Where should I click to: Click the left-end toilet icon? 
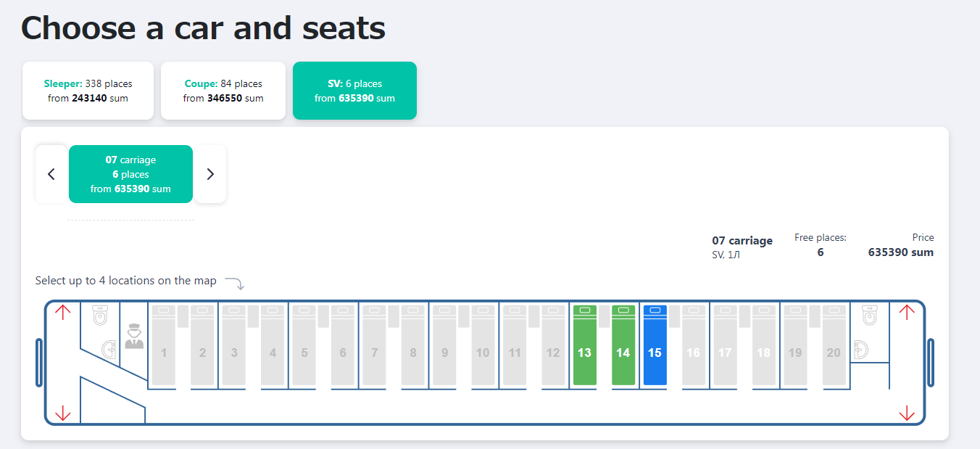[101, 316]
